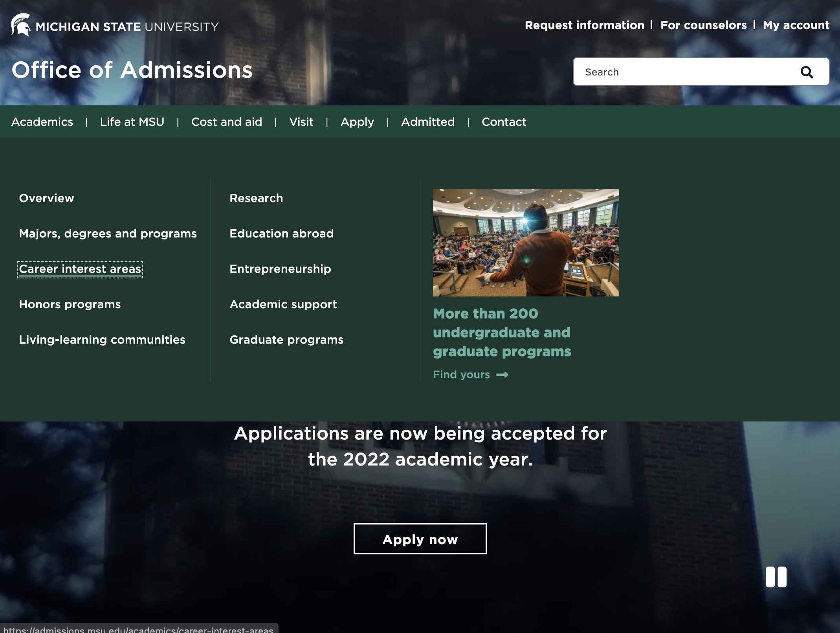This screenshot has width=840, height=633.
Task: Select Overview in Academics submenu
Action: [x=46, y=198]
